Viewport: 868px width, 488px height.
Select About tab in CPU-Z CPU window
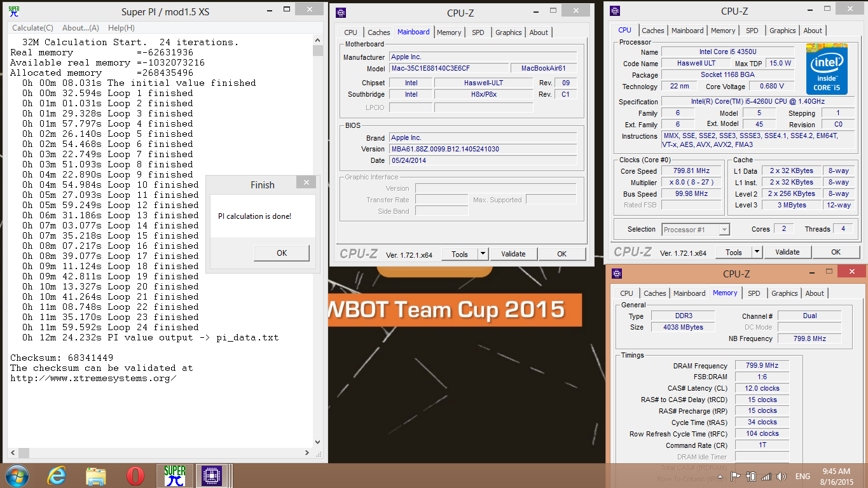[x=813, y=31]
